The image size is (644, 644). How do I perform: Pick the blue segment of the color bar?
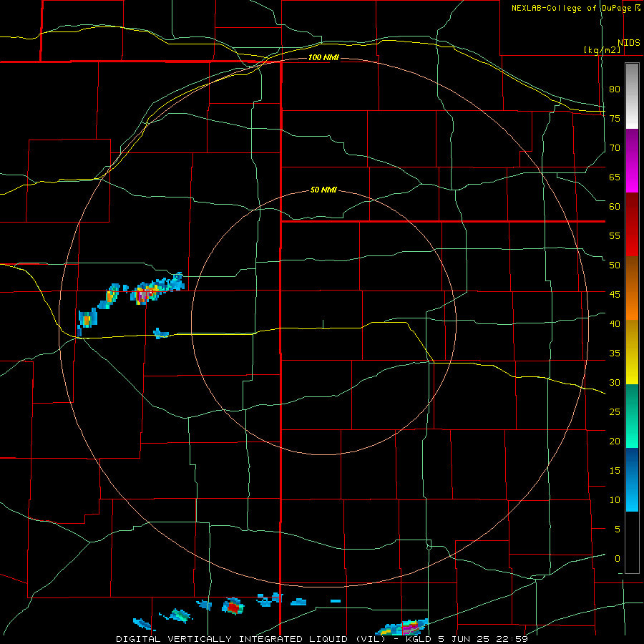click(x=632, y=479)
